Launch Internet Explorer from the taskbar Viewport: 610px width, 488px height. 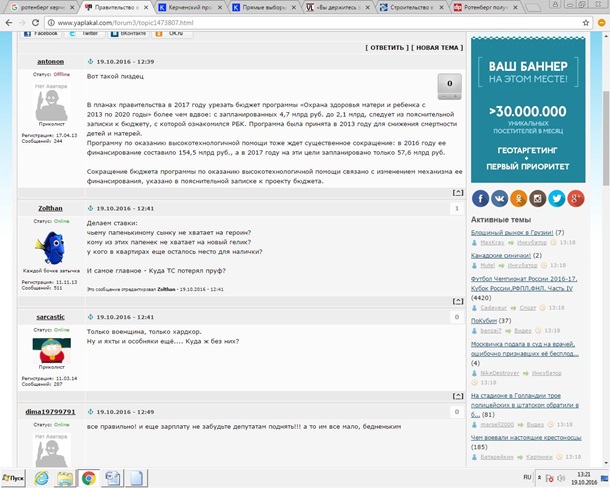(41, 478)
